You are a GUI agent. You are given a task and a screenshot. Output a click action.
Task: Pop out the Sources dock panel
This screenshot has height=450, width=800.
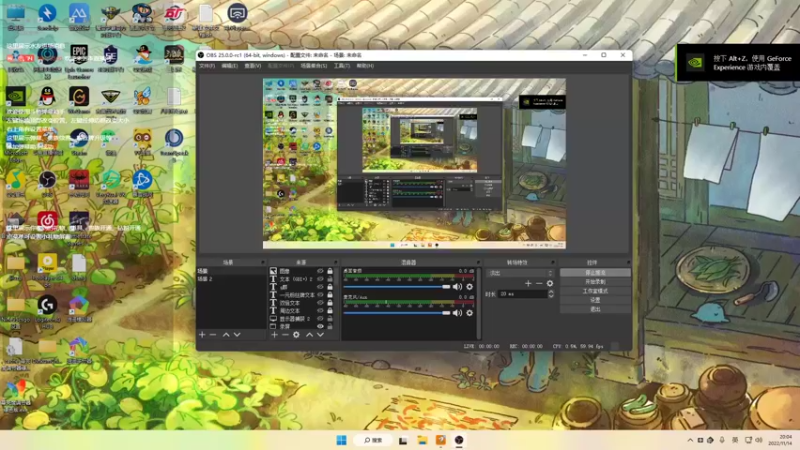click(335, 262)
